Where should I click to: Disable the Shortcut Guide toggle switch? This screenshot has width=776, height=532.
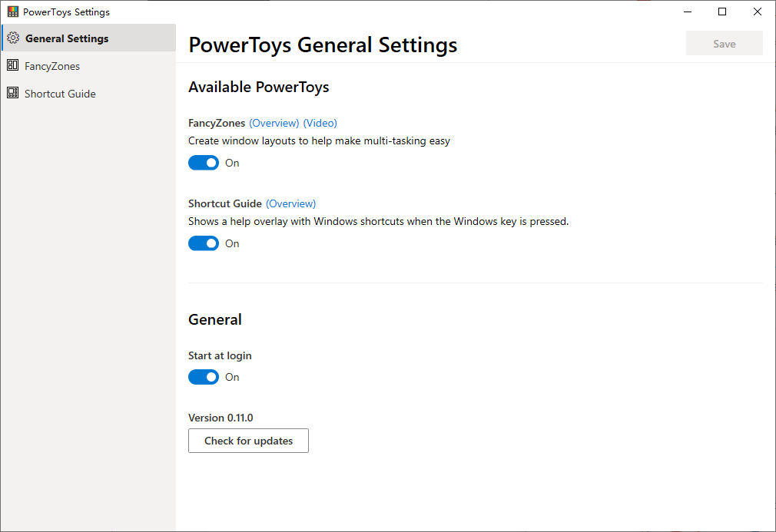click(204, 243)
